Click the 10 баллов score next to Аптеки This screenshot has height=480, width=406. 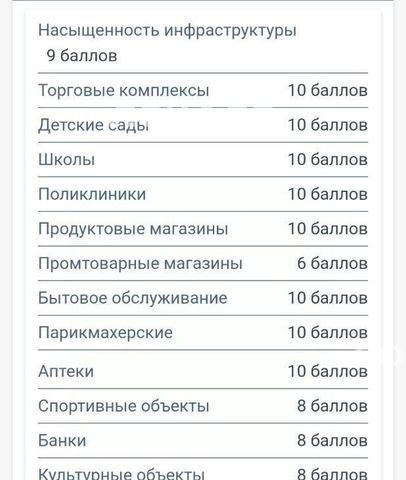point(328,371)
